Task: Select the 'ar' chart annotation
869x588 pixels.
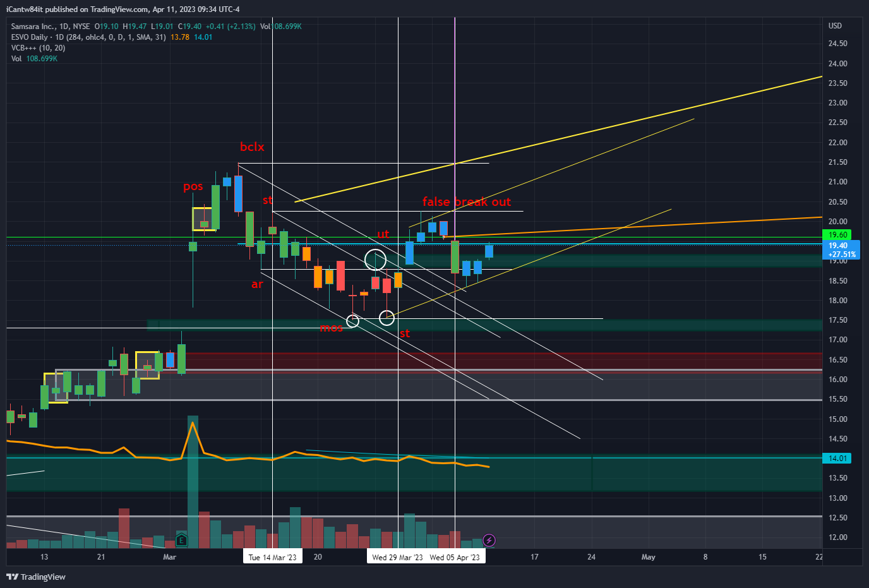Action: [257, 284]
